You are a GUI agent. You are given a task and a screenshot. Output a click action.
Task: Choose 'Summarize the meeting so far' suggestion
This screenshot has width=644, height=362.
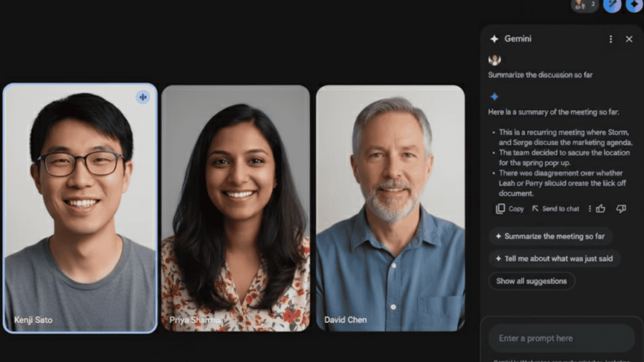[550, 236]
